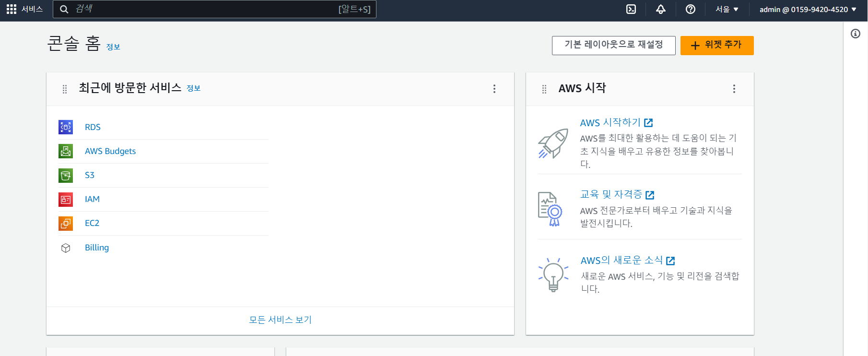Click the AWS Budgets service icon
This screenshot has height=356, width=868.
coord(66,151)
